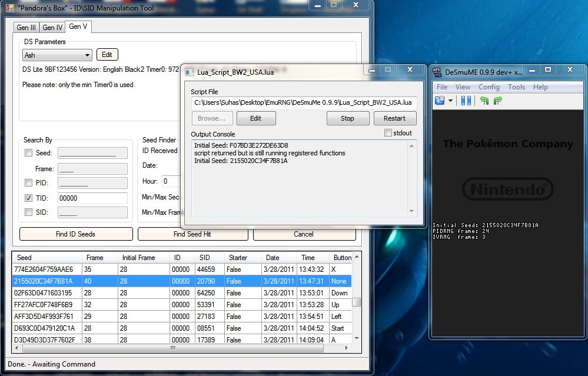Image resolution: width=588 pixels, height=376 pixels.
Task: Uncheck the TID search checkbox
Action: (x=28, y=198)
